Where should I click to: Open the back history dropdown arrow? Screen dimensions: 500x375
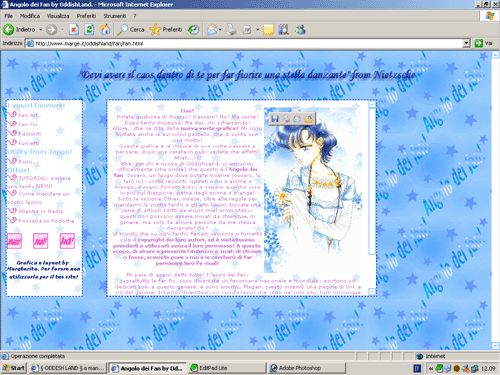coord(40,30)
